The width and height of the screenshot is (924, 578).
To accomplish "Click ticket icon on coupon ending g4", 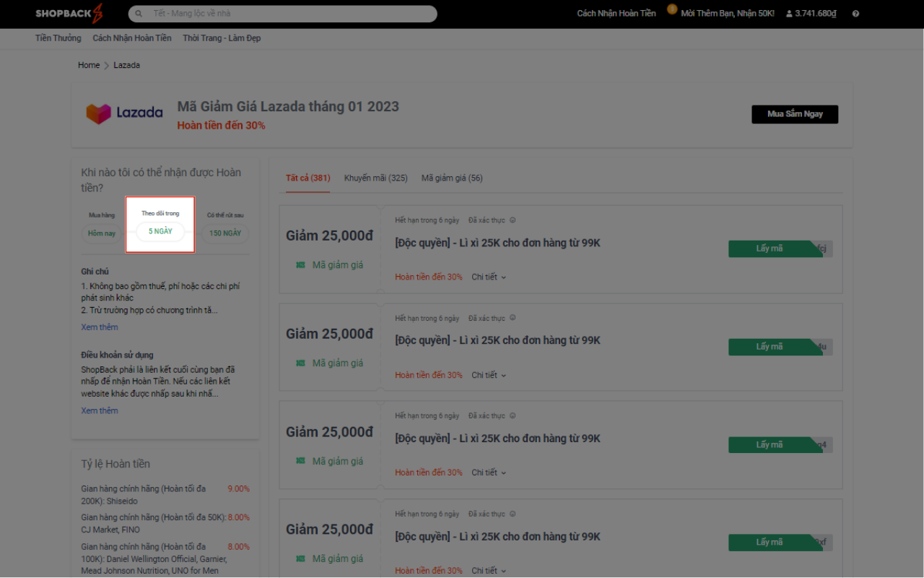I will click(300, 461).
